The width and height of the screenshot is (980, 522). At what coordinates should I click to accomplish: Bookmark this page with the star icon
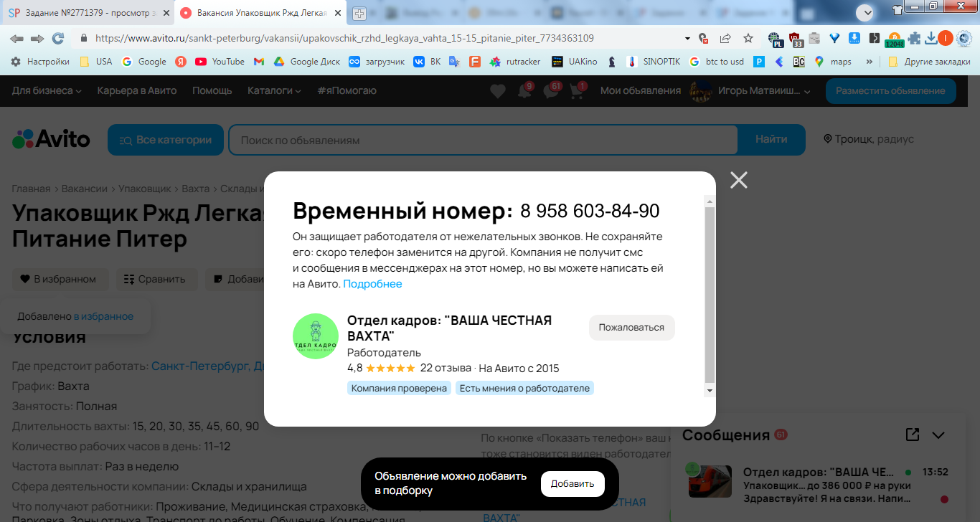coord(748,39)
